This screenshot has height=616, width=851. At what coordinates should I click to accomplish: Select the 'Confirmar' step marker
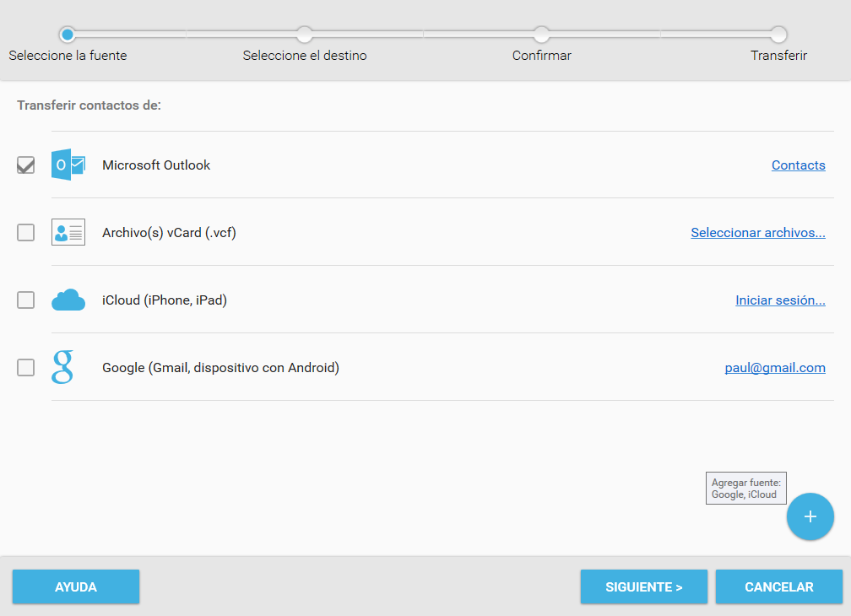(x=542, y=35)
